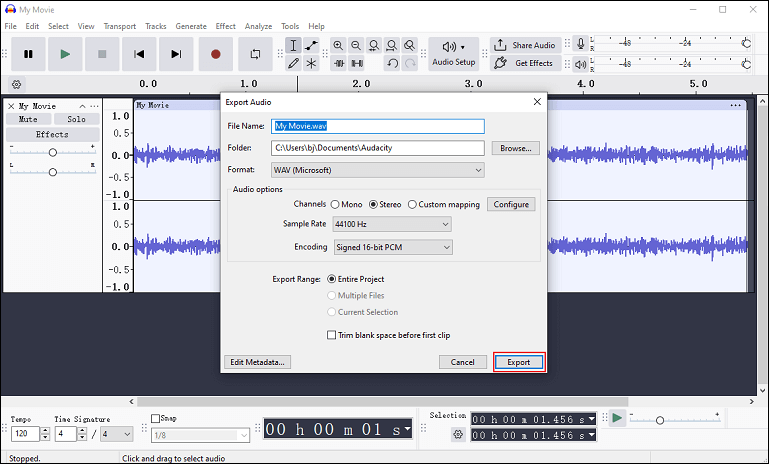
Task: Start playback with the main Play button
Action: tap(65, 54)
